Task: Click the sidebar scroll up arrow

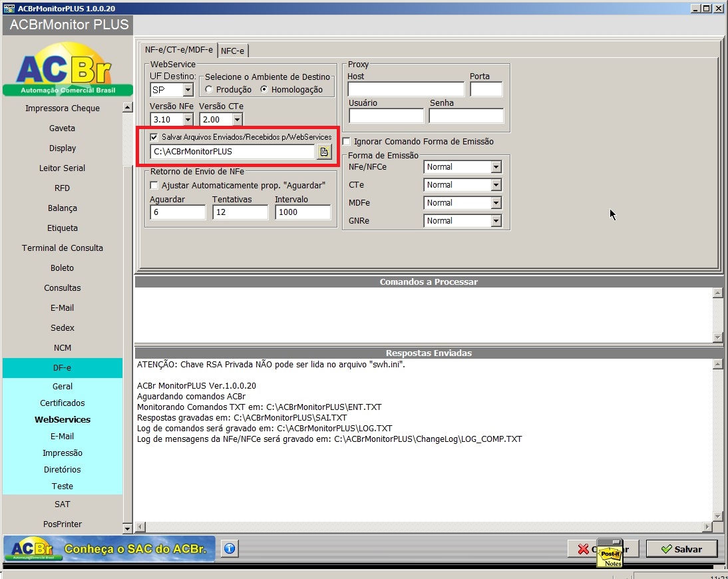Action: [x=128, y=107]
